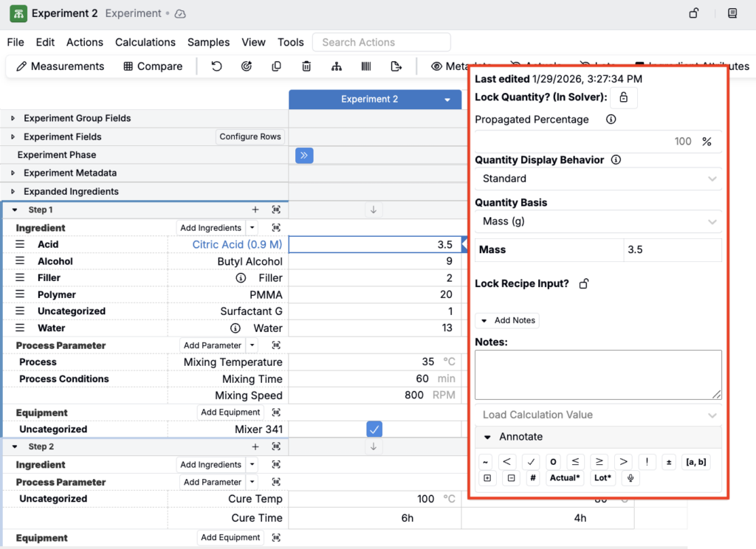Click the export file icon in toolbar
The height and width of the screenshot is (549, 756).
(x=396, y=66)
